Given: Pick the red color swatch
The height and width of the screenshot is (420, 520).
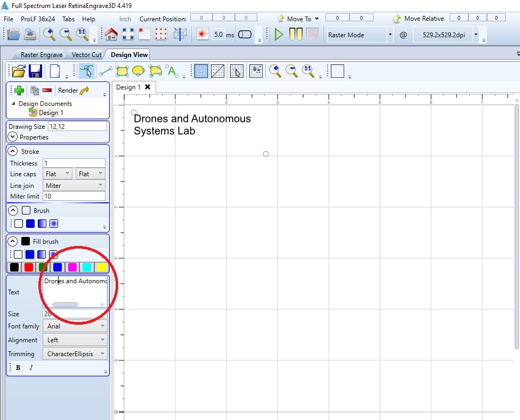Looking at the screenshot, I should coord(29,267).
